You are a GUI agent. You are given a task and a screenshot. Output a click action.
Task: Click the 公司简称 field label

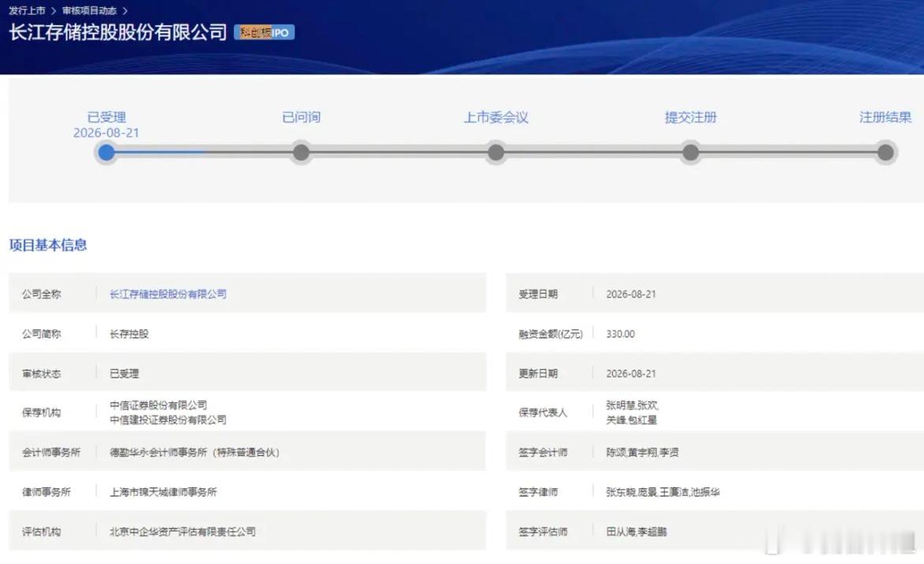coord(41,333)
